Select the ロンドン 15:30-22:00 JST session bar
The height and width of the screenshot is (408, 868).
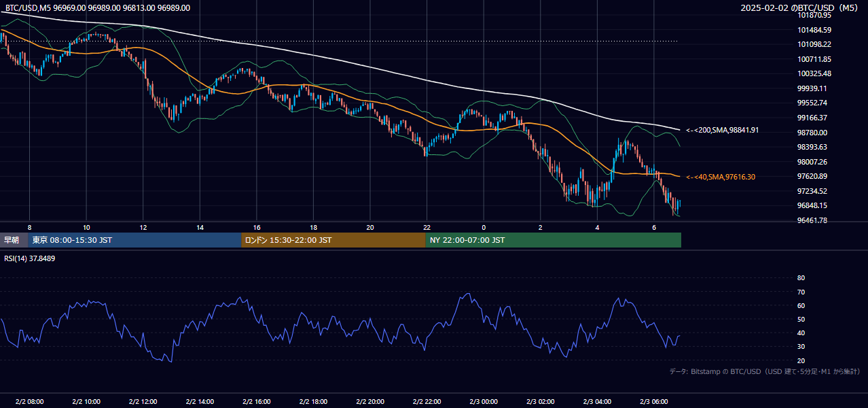(333, 240)
